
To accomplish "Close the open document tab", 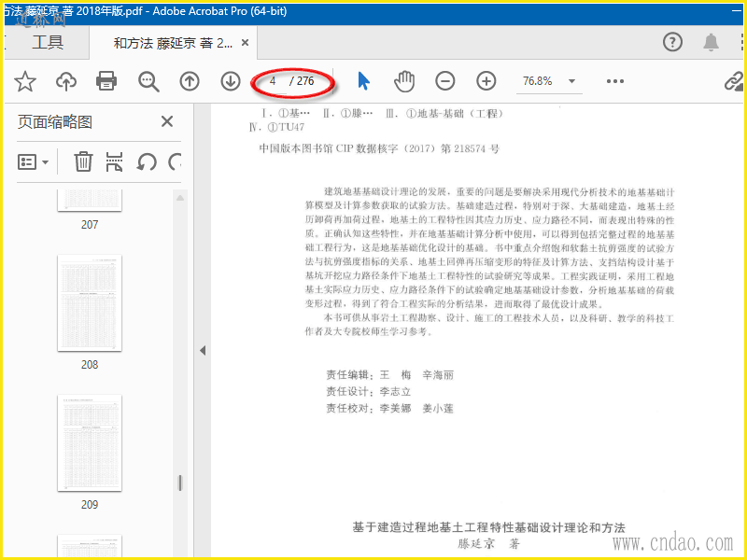I will [245, 43].
